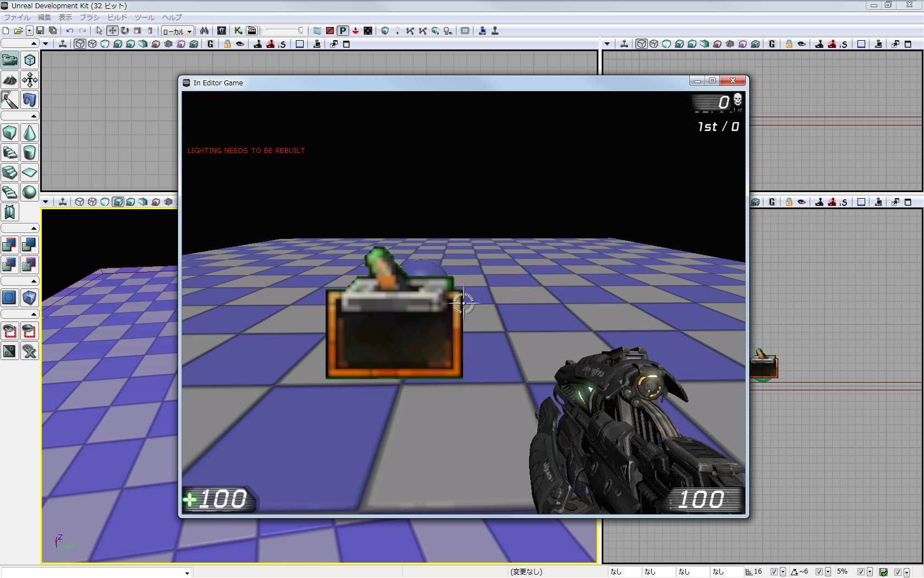The height and width of the screenshot is (578, 924).
Task: Toggle lock viewport in top-left viewport
Action: pos(227,44)
